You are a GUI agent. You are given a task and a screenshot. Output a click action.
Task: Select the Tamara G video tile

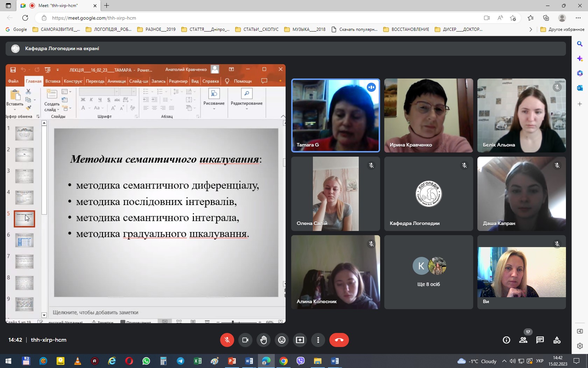pos(336,116)
